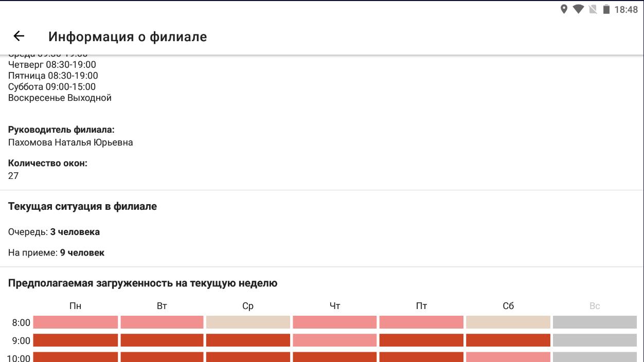This screenshot has height=362, width=644.
Task: Tap Monday 8:00 load cell
Action: (x=76, y=322)
